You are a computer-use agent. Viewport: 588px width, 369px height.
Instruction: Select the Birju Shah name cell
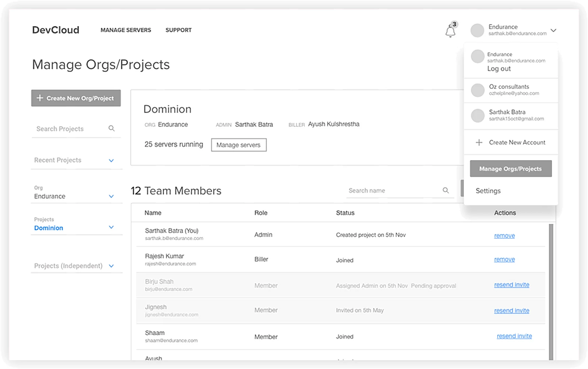coord(169,285)
